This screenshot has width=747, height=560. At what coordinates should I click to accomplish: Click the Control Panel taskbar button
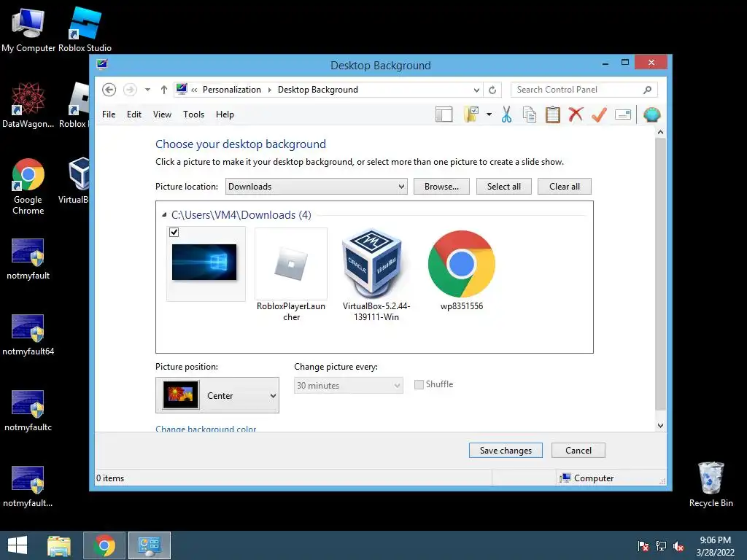click(150, 545)
